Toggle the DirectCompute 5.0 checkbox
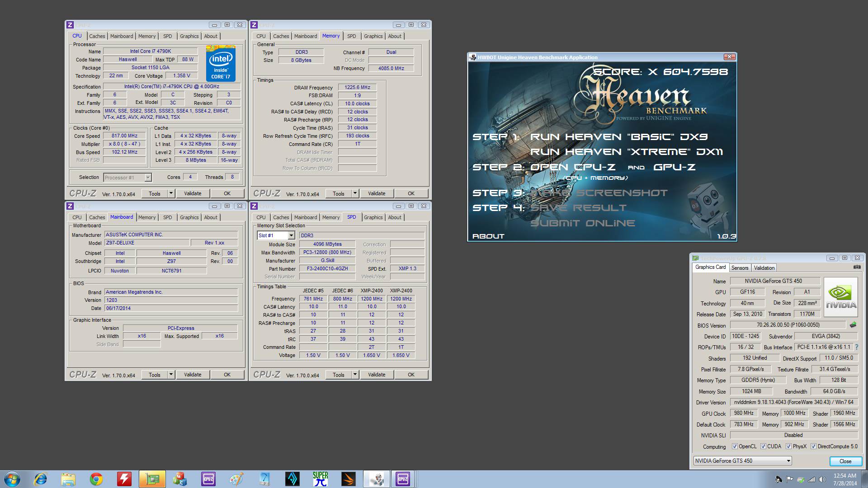 pyautogui.click(x=813, y=446)
